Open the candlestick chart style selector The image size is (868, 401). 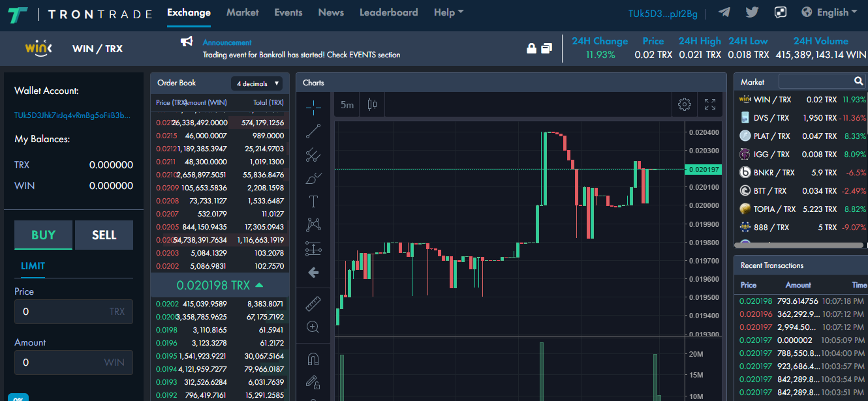pyautogui.click(x=373, y=104)
